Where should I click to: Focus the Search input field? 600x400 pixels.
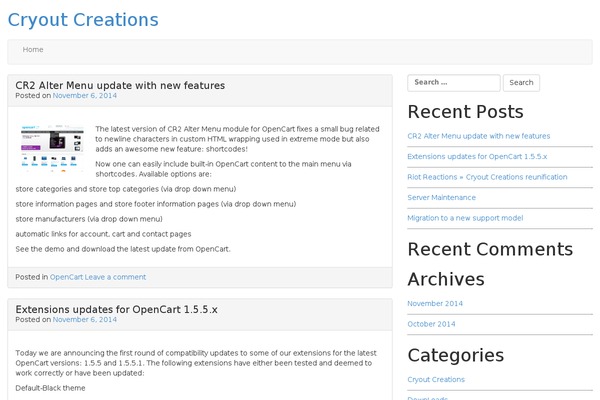click(x=454, y=83)
